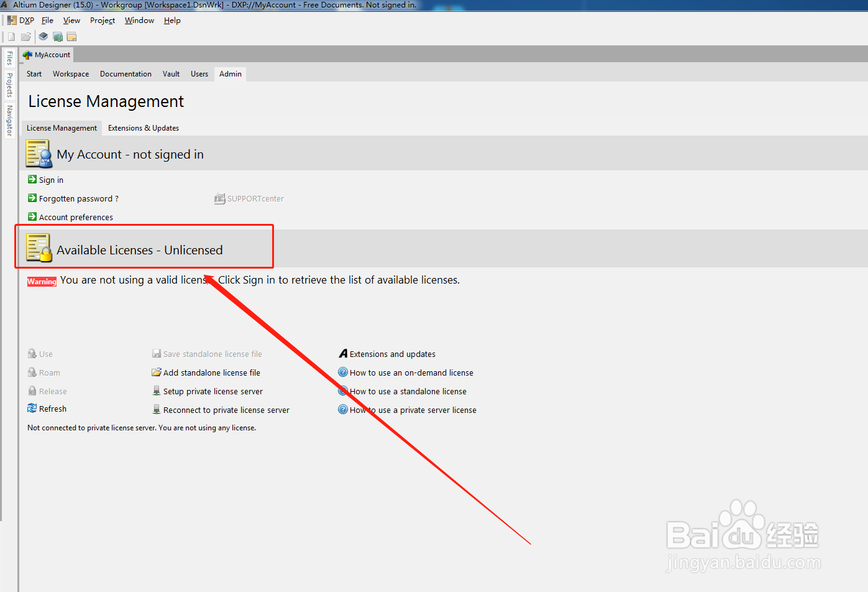Go to the Documentation tab

[x=126, y=74]
